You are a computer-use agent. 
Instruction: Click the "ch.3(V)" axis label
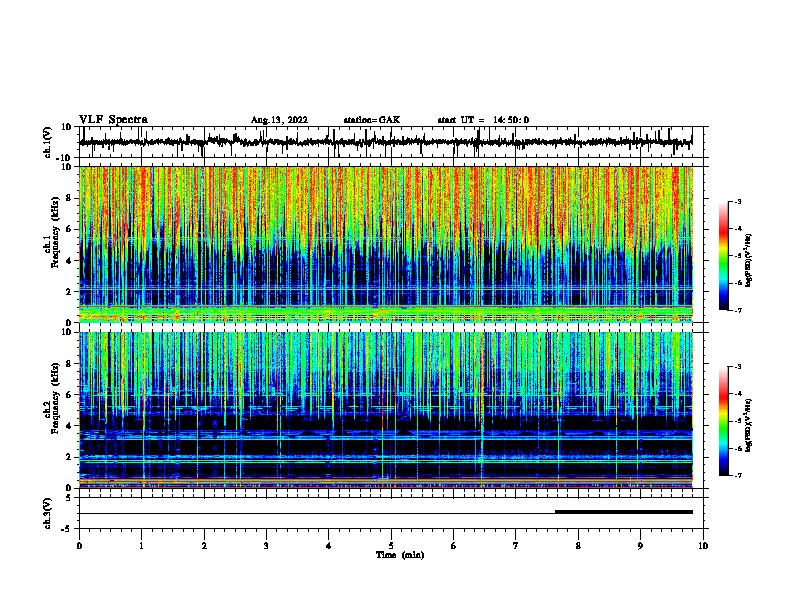pos(48,513)
